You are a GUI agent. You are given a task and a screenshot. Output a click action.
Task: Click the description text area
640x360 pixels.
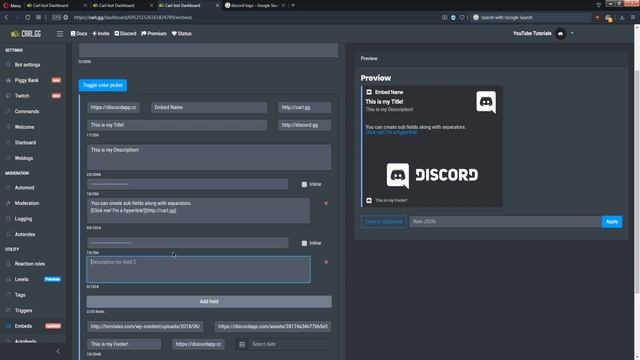click(209, 157)
